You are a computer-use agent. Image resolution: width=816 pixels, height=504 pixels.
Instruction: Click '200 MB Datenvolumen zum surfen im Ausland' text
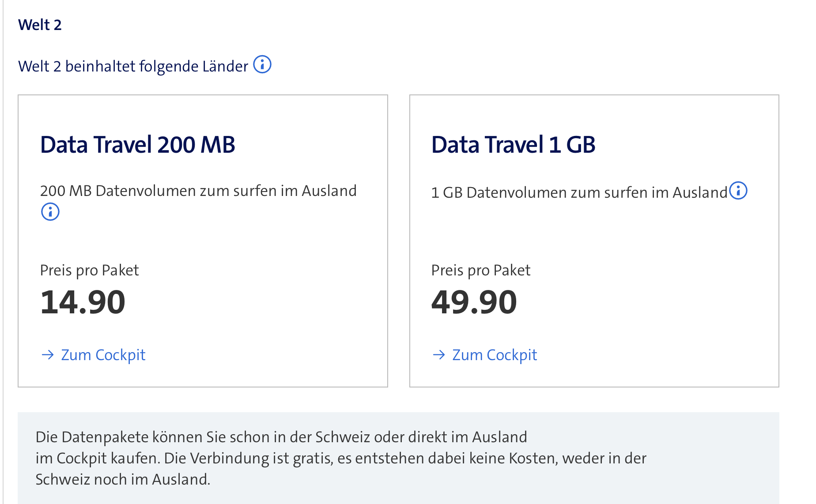pyautogui.click(x=198, y=191)
